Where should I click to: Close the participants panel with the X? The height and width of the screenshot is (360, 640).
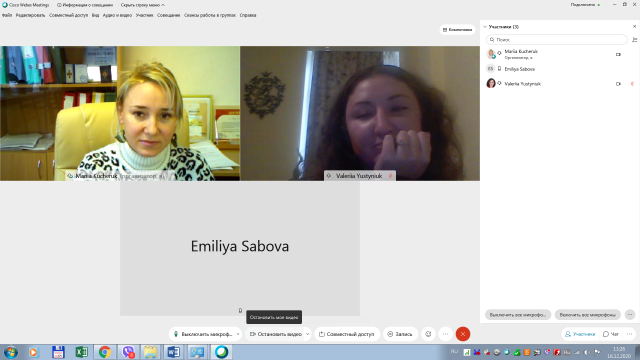coord(634,27)
